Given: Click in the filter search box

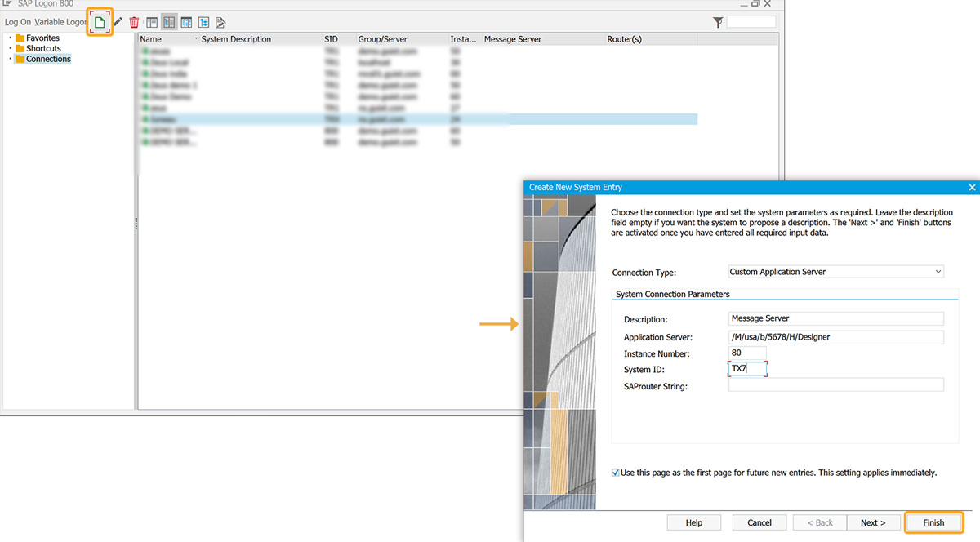Looking at the screenshot, I should [x=751, y=22].
